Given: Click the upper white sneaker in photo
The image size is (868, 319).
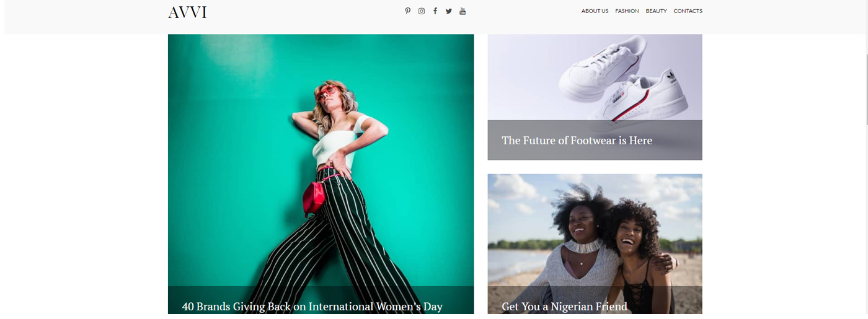Looking at the screenshot, I should pyautogui.click(x=601, y=68).
